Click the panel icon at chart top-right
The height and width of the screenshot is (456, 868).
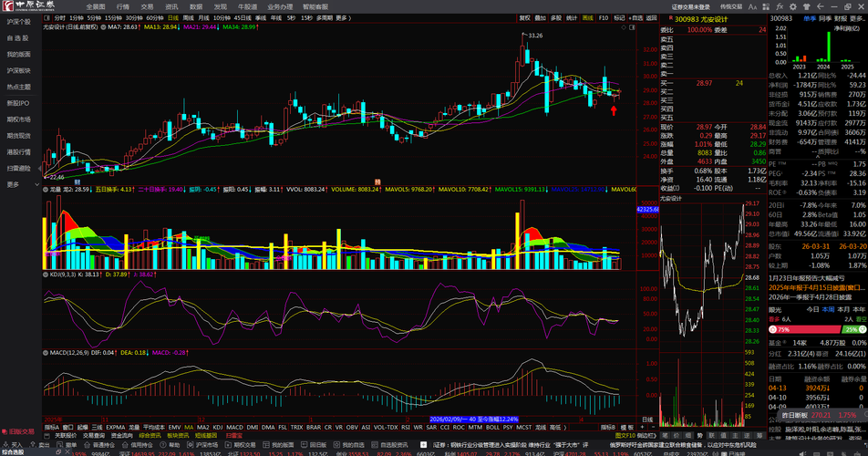(x=632, y=26)
